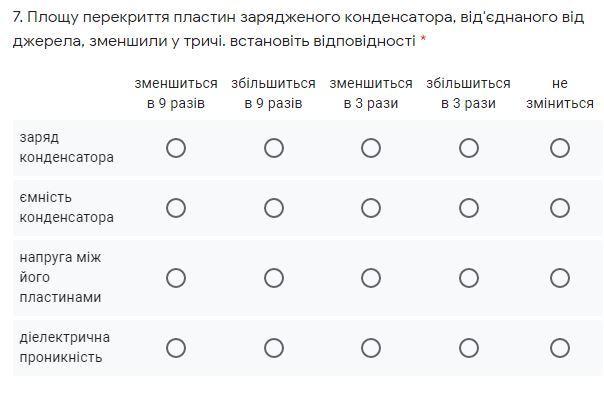Select 'не зміниться' for ємність конденсатора
The image size is (604, 396).
(560, 208)
